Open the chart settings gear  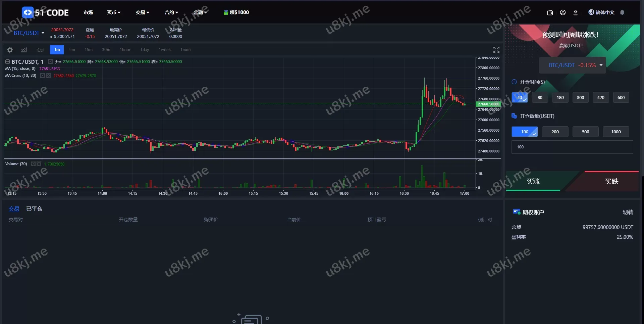click(10, 50)
